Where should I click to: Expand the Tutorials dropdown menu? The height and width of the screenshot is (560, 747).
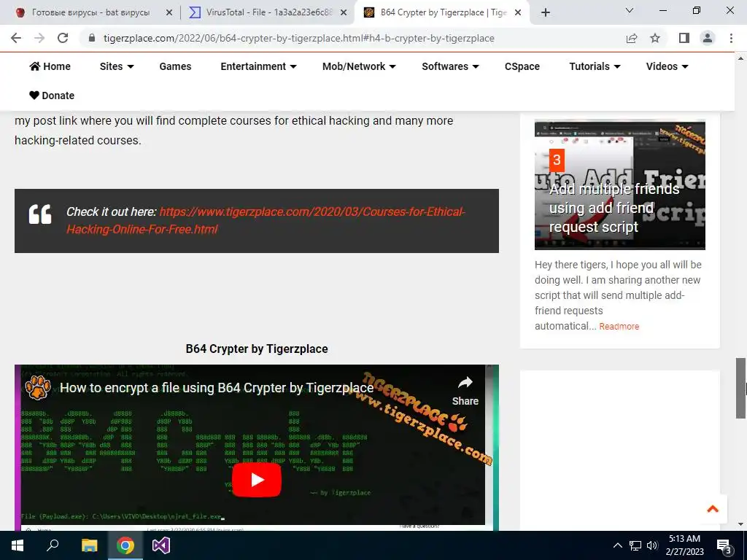click(595, 66)
